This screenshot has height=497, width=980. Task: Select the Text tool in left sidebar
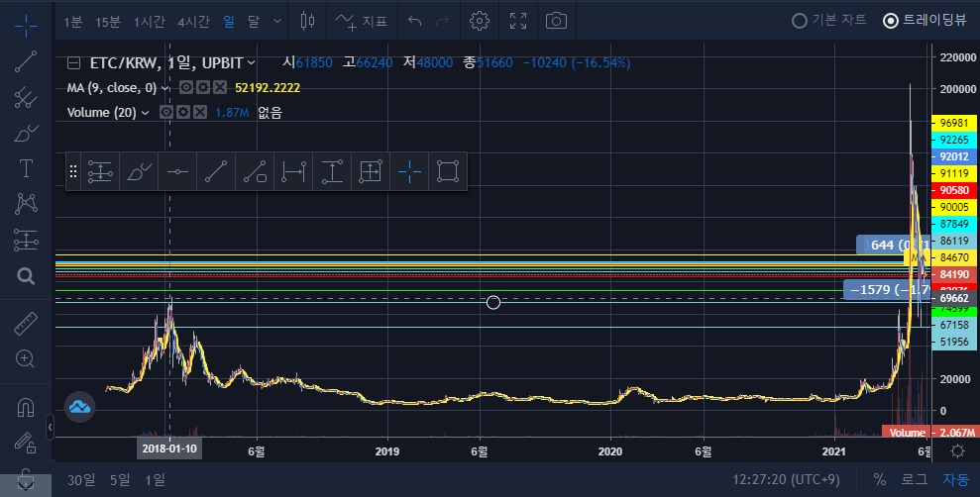pyautogui.click(x=26, y=168)
